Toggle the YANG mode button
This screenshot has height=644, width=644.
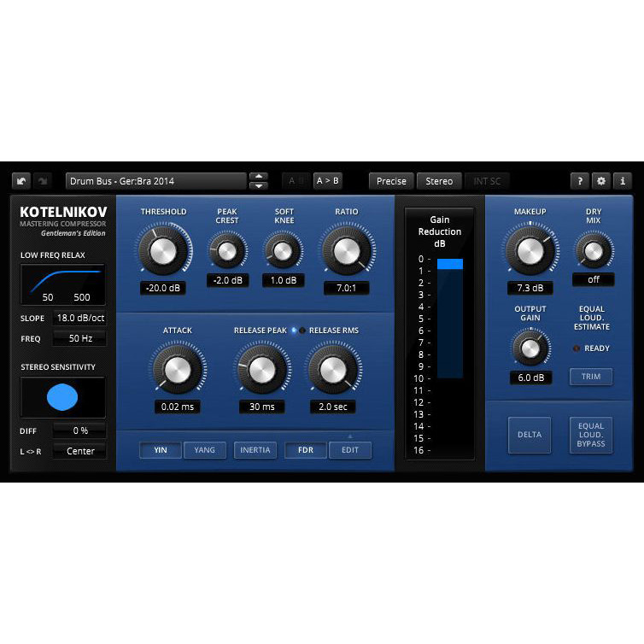204,450
